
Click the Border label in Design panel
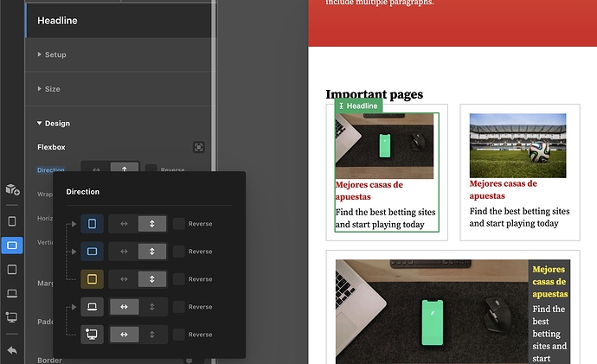[x=49, y=360]
